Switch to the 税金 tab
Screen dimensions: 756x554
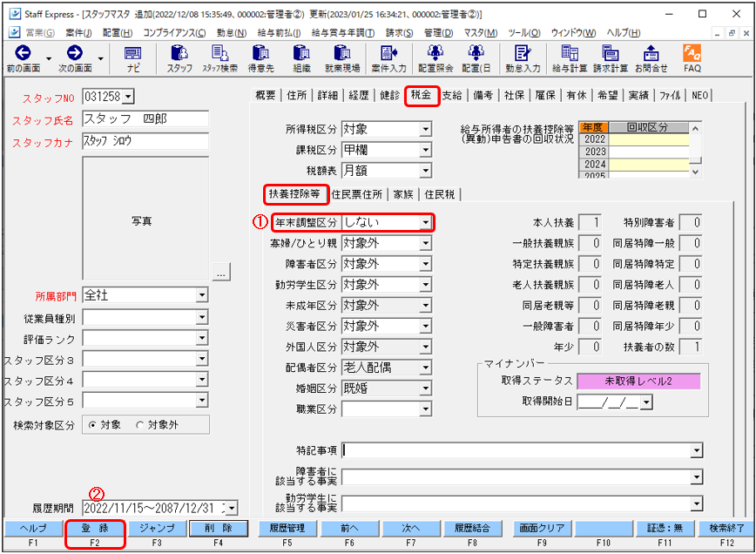pos(421,95)
